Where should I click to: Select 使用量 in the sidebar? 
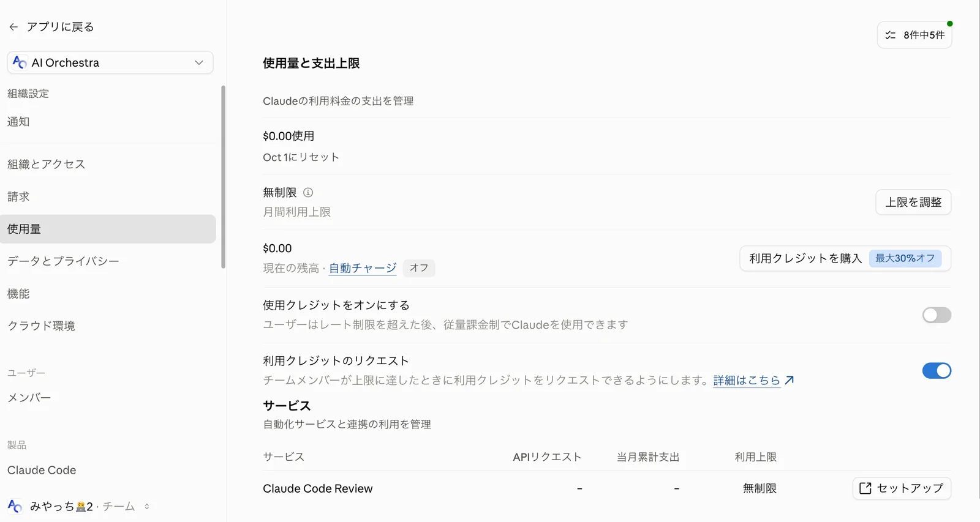pyautogui.click(x=108, y=229)
